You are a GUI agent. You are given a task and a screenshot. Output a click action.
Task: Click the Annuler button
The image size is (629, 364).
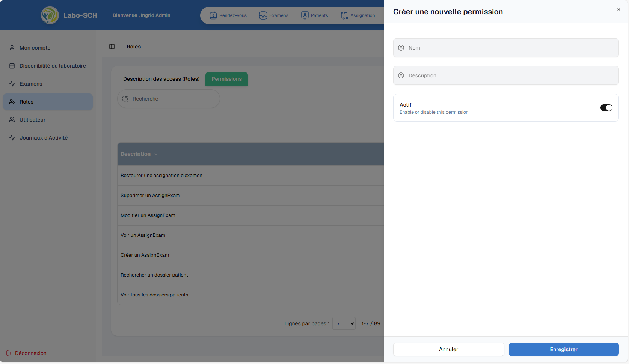pos(448,349)
